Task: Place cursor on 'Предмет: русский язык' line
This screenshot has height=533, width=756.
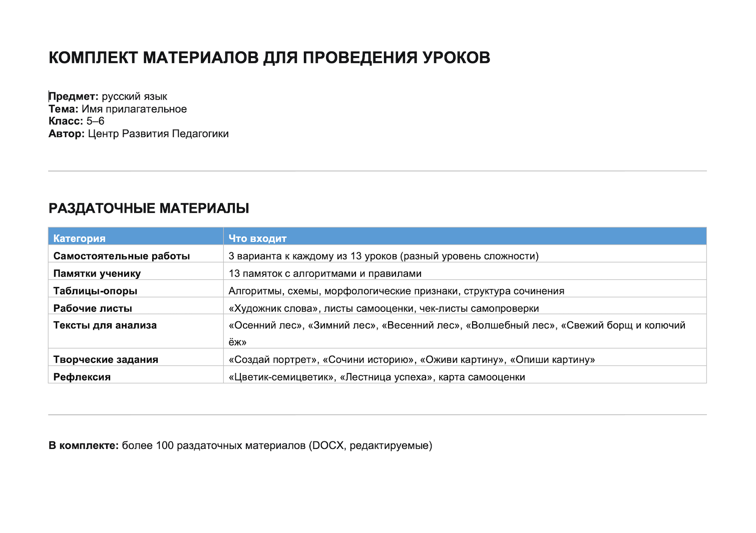Action: tap(108, 97)
